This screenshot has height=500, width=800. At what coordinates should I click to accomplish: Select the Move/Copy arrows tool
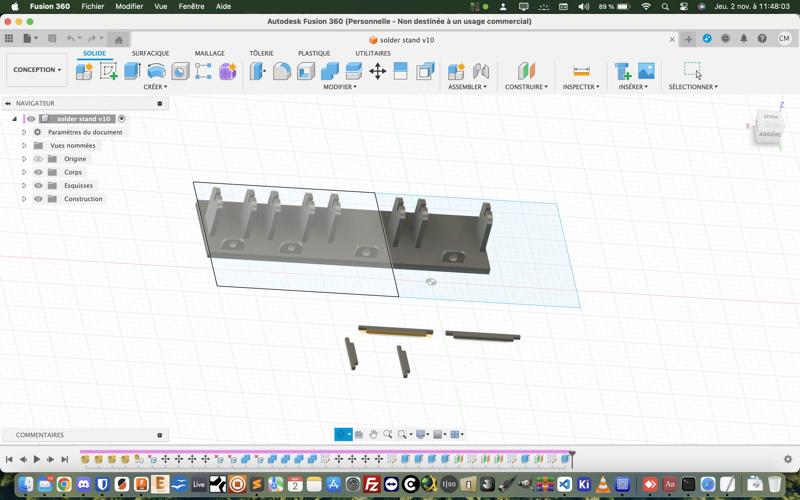point(377,71)
